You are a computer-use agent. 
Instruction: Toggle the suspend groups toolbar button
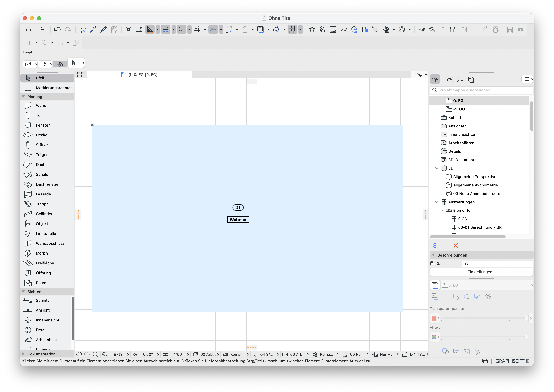[292, 29]
